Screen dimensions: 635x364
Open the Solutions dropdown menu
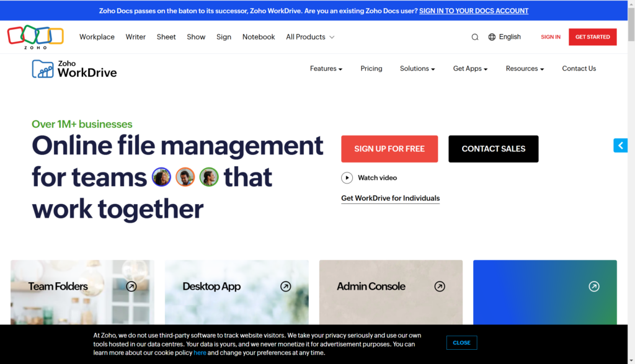(417, 68)
